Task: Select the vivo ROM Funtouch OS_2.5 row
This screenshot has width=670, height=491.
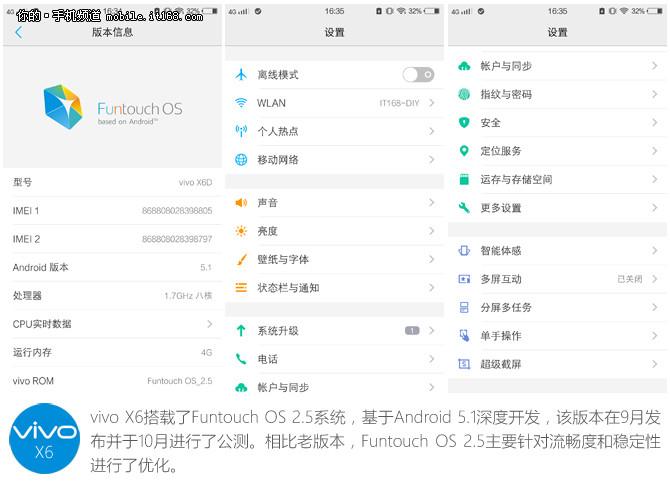Action: pyautogui.click(x=112, y=380)
